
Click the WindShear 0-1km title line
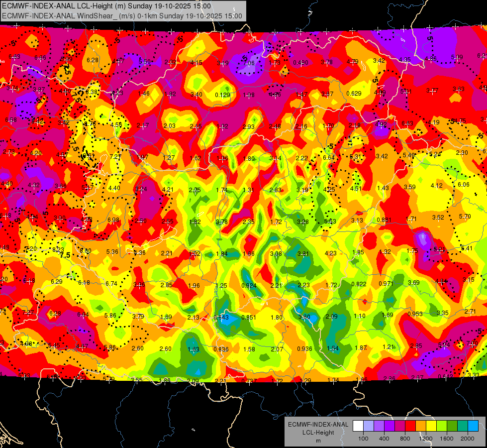[122, 16]
